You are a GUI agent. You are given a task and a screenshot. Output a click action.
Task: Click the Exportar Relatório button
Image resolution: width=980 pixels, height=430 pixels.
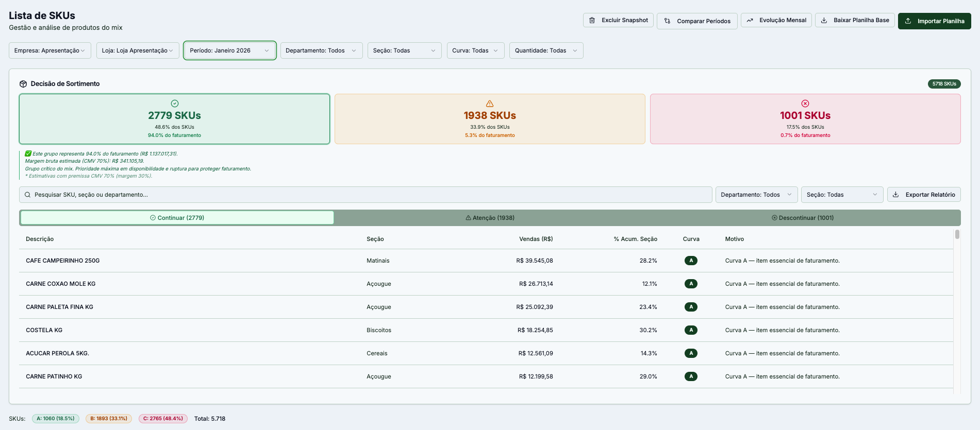pyautogui.click(x=924, y=195)
